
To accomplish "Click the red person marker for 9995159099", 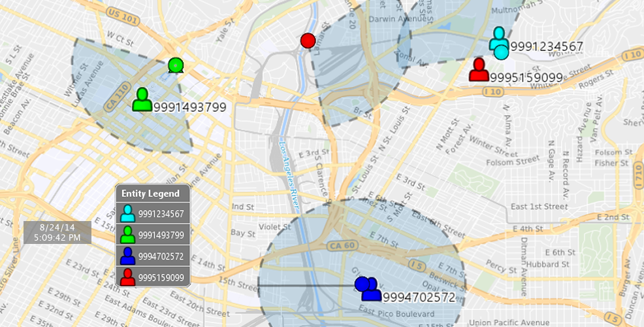I will point(479,69).
